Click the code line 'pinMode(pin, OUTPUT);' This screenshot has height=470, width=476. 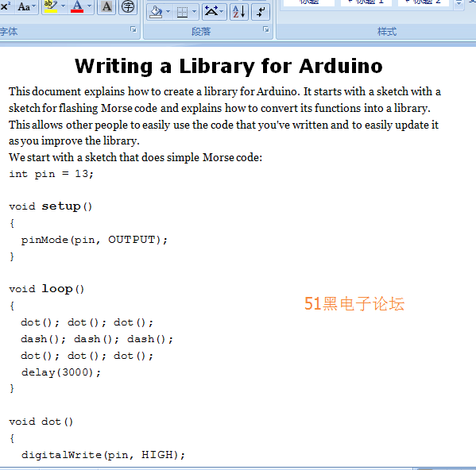pyautogui.click(x=94, y=240)
